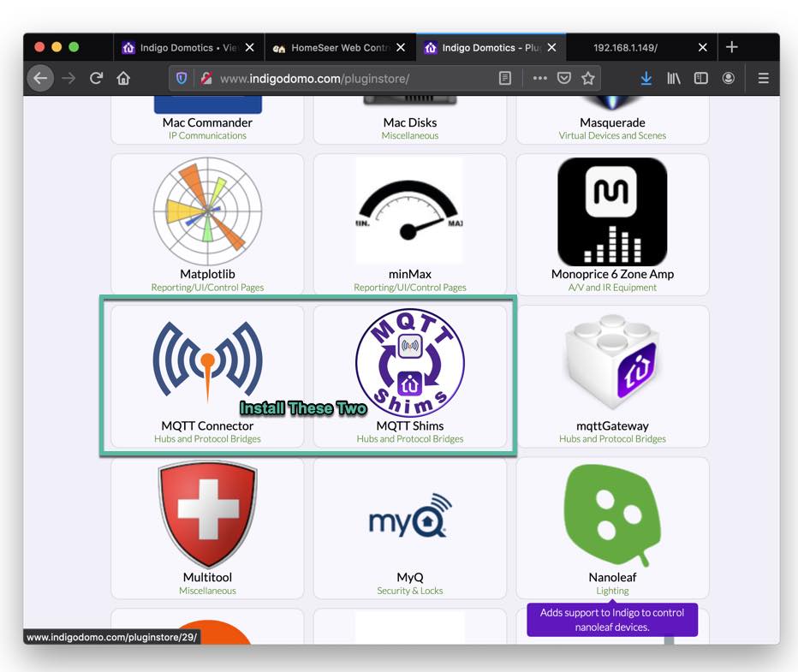Viewport: 798px width, 672px height.
Task: Click Reporting/UI/Control Pages under minMax
Action: pos(409,288)
